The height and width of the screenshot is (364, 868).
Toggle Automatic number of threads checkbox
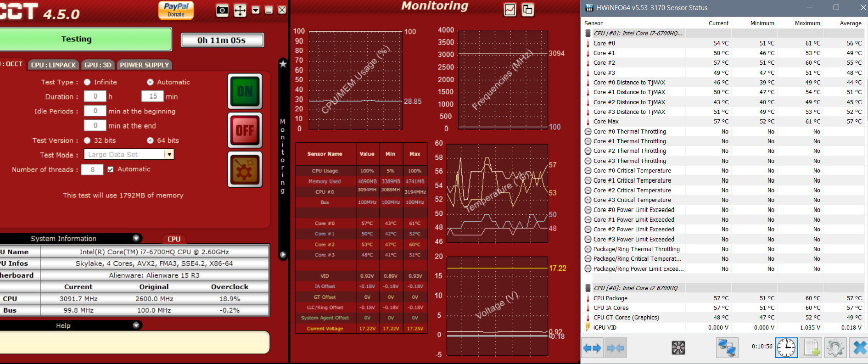(110, 169)
